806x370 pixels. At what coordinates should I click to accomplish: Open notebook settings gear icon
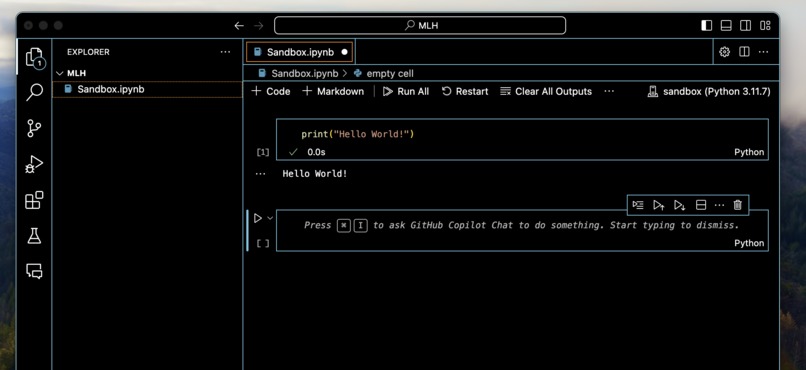tap(724, 52)
